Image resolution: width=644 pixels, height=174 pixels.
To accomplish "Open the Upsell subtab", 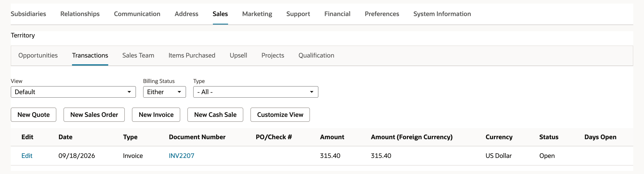I will click(x=238, y=55).
